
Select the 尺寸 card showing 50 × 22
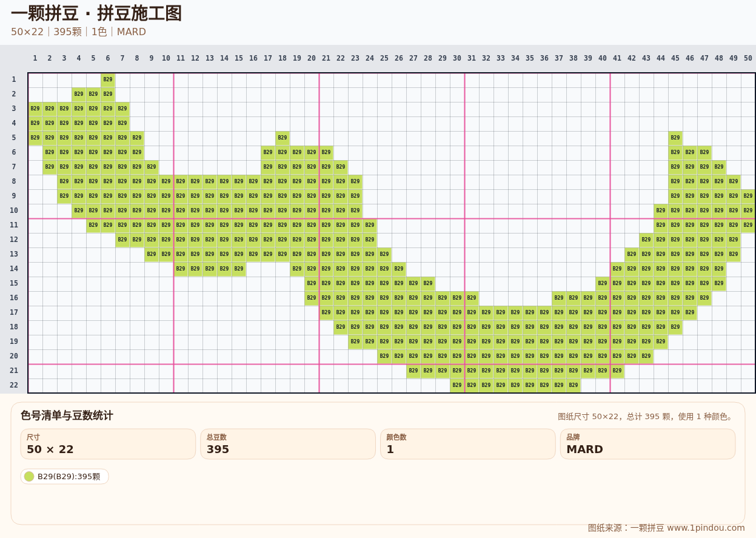pos(108,444)
